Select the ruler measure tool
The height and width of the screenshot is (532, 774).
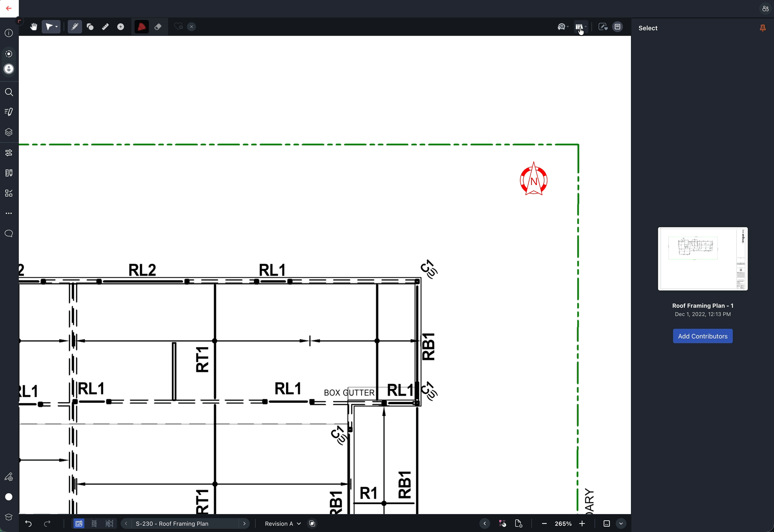[105, 27]
